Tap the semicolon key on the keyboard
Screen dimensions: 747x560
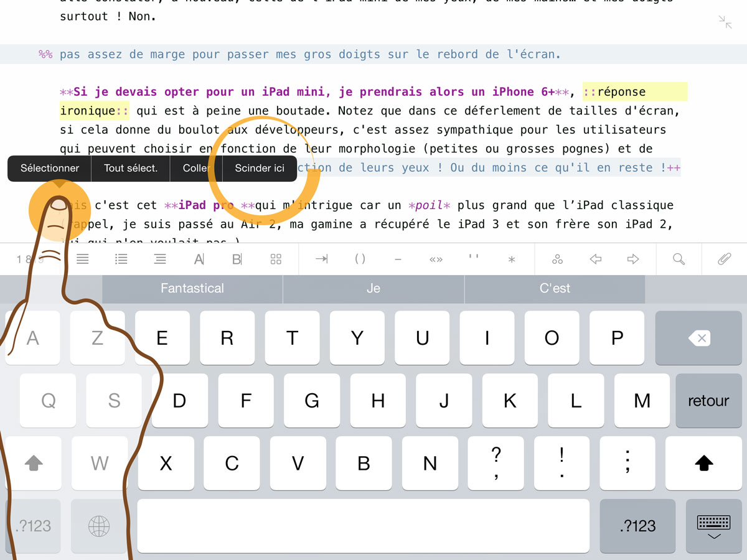click(x=627, y=463)
